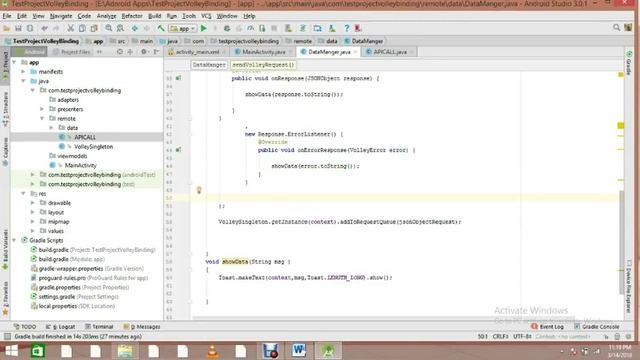
Task: Expand the data package under remote
Action: tap(51, 128)
